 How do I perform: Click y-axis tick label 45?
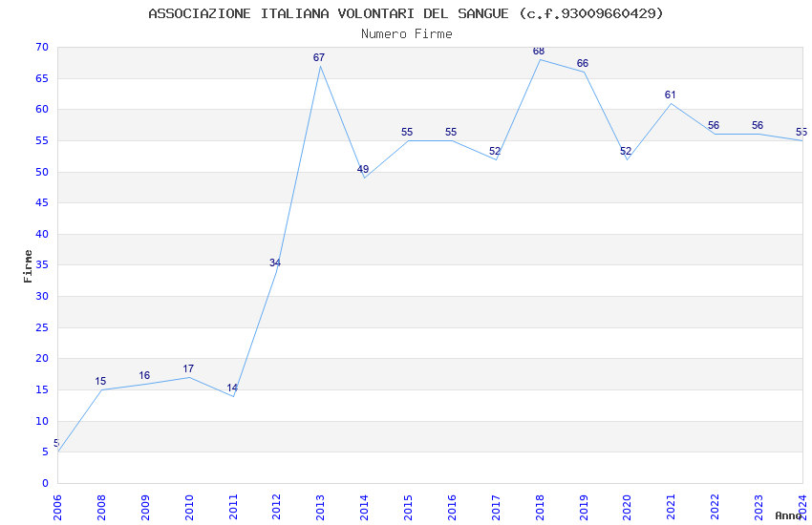42,202
